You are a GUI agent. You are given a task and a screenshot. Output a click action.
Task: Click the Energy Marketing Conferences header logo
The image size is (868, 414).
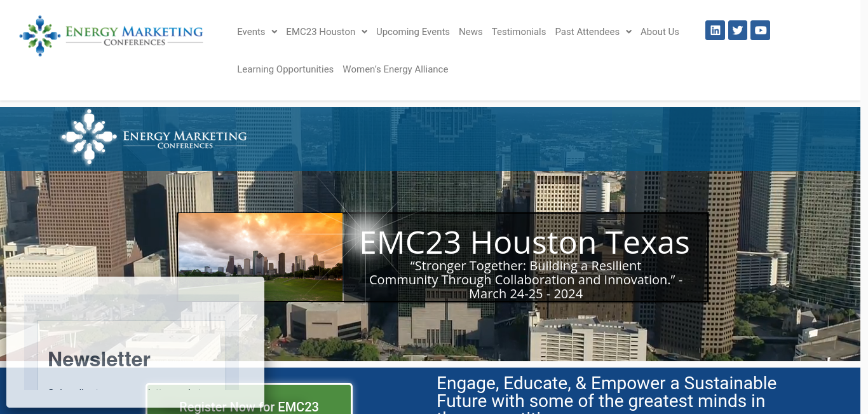(x=111, y=36)
